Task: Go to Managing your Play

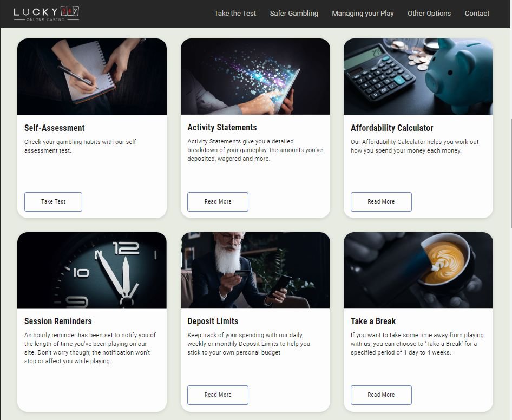Action: [x=363, y=14]
